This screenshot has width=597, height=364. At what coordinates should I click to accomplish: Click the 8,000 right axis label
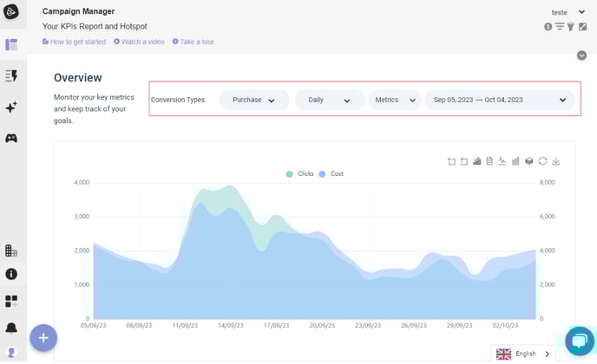pos(548,183)
